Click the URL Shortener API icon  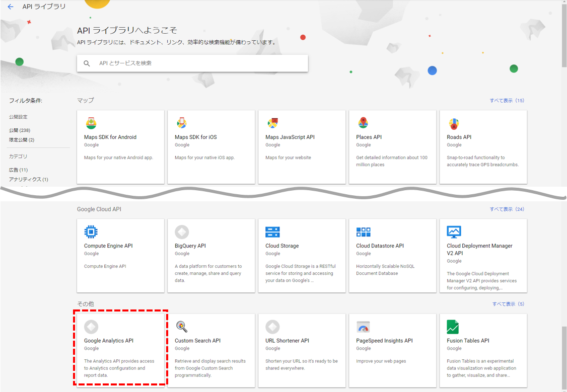tap(272, 327)
